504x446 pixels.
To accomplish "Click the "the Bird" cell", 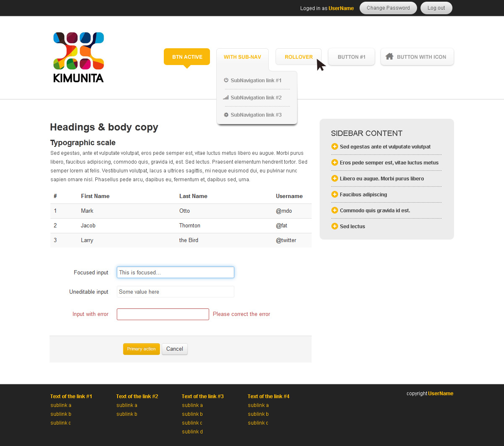I will coord(189,240).
